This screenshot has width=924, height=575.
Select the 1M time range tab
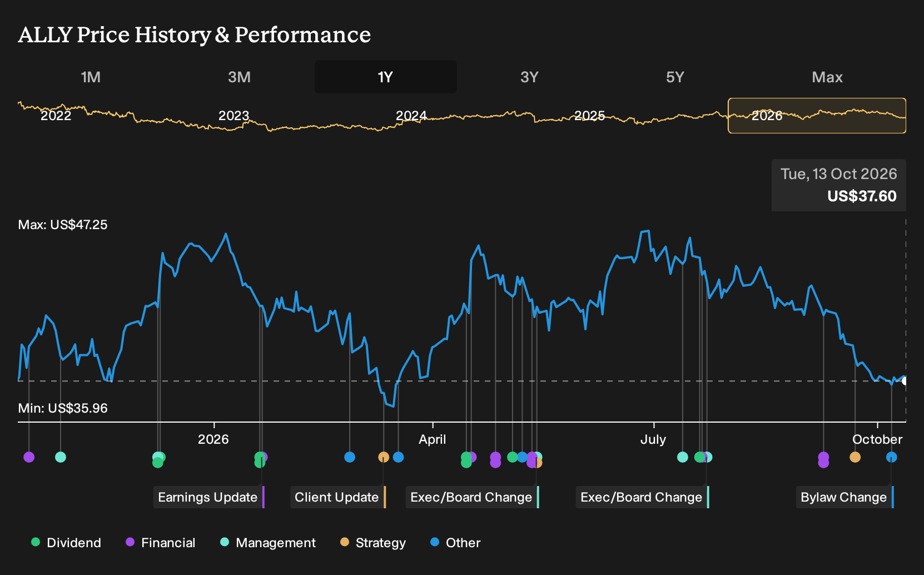point(91,77)
